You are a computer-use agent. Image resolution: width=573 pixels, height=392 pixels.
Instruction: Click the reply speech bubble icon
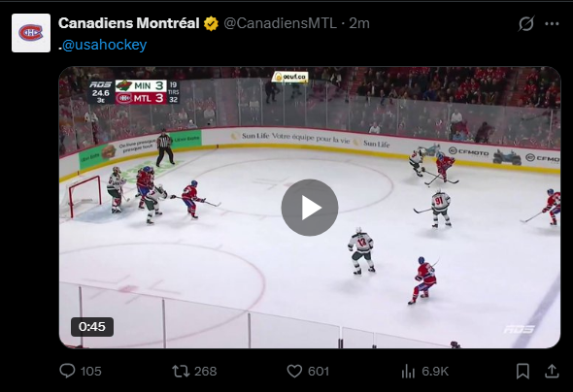click(x=67, y=371)
